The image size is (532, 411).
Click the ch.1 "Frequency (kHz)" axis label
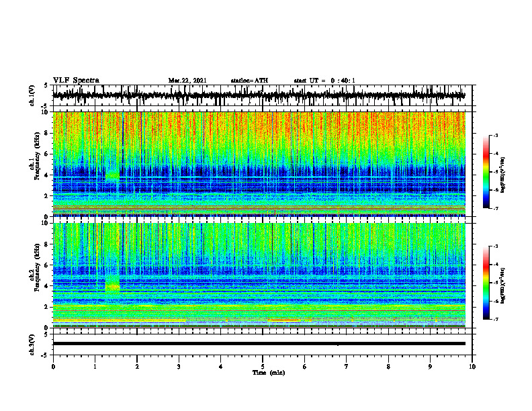pos(38,156)
